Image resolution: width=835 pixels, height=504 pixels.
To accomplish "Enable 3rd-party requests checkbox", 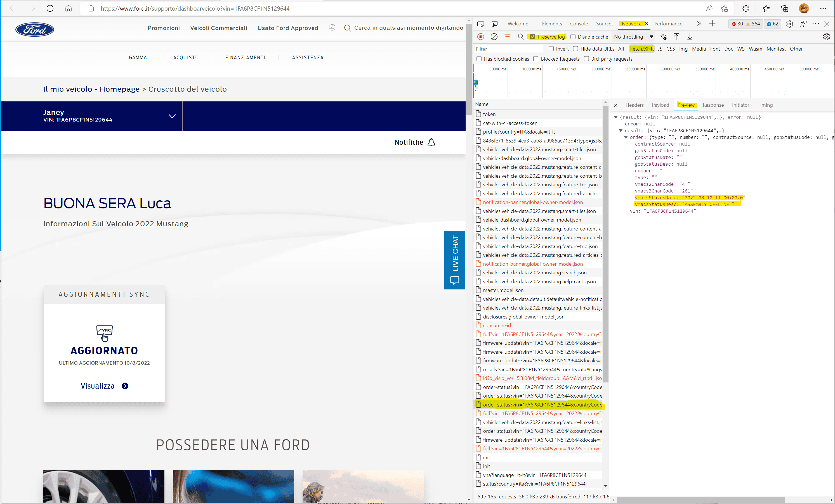I will (x=586, y=59).
